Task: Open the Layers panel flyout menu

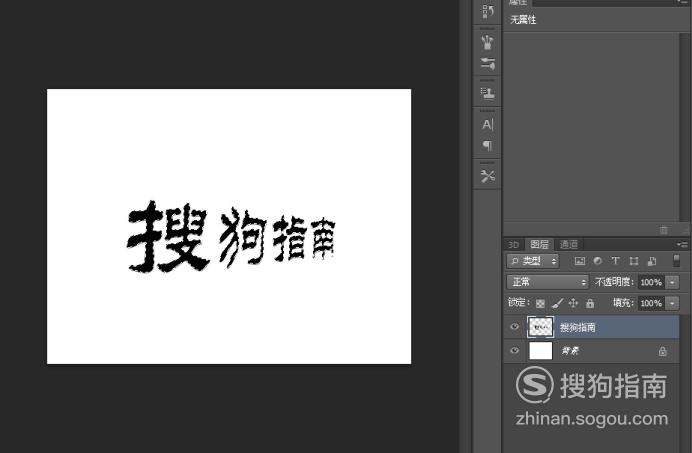Action: (x=682, y=244)
